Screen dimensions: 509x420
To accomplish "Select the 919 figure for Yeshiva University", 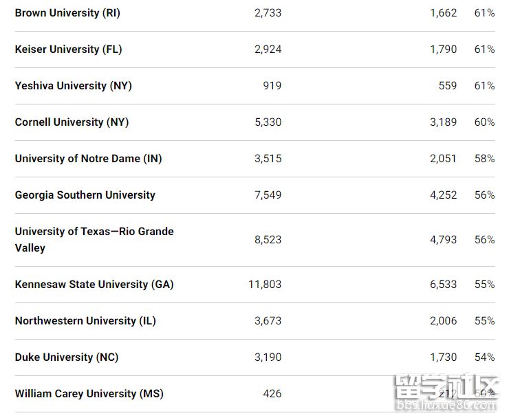I will tap(272, 86).
